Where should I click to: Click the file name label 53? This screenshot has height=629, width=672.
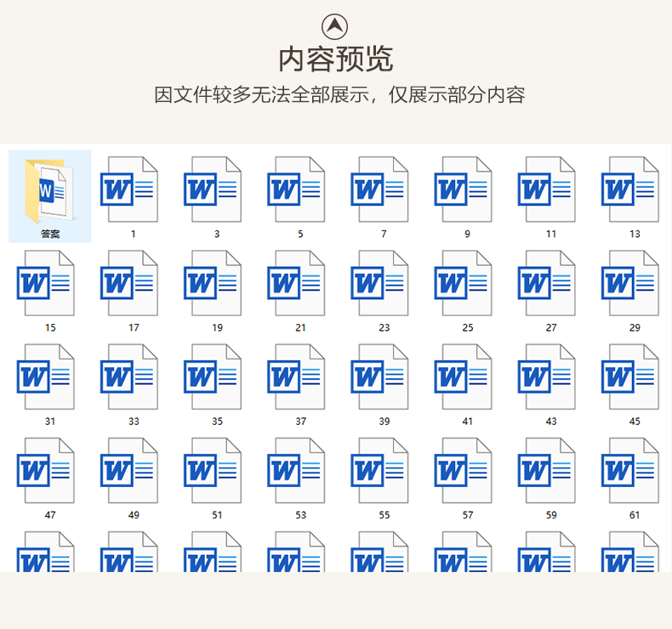[301, 515]
